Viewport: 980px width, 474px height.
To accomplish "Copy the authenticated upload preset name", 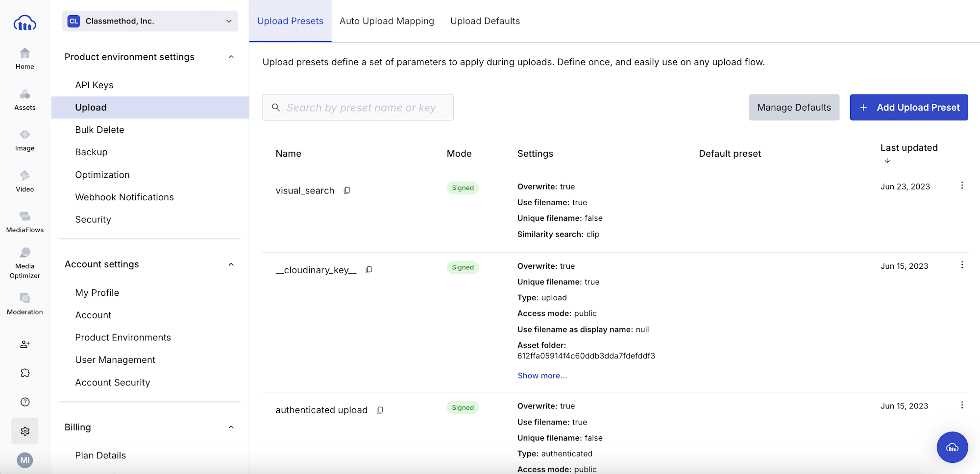I will click(x=380, y=410).
